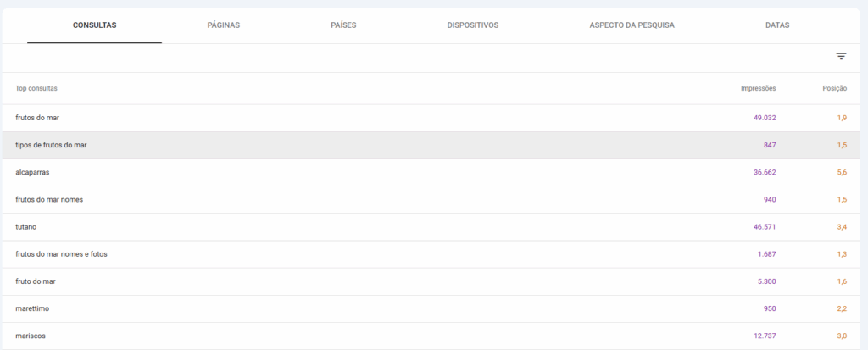Sort by Posição column header

pos(834,88)
